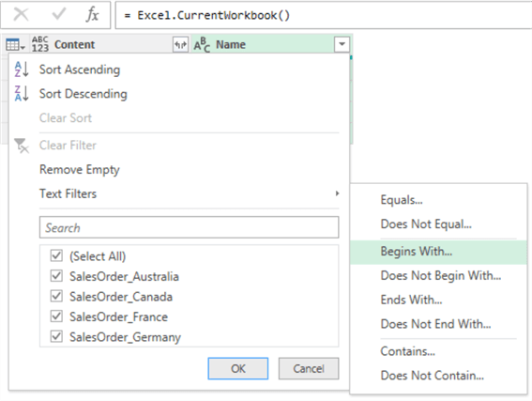Uncheck SalesOrder_France checkbox
The width and height of the screenshot is (532, 401).
click(x=56, y=316)
